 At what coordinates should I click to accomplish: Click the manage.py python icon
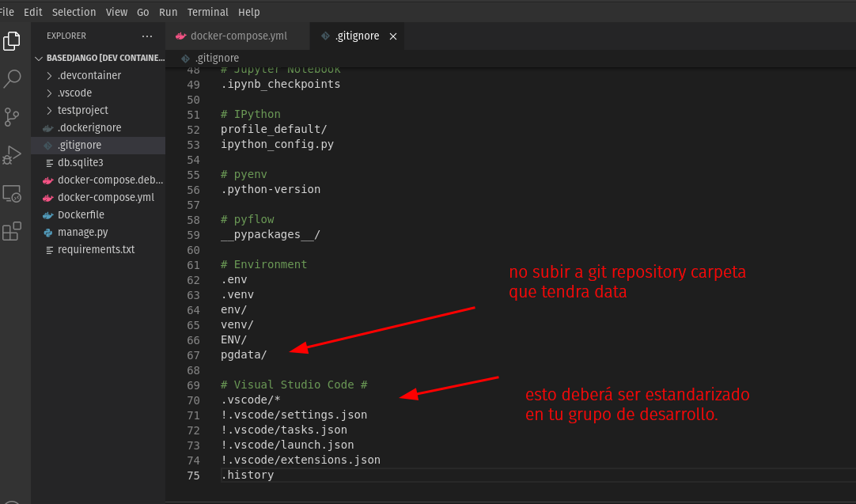[x=48, y=233]
